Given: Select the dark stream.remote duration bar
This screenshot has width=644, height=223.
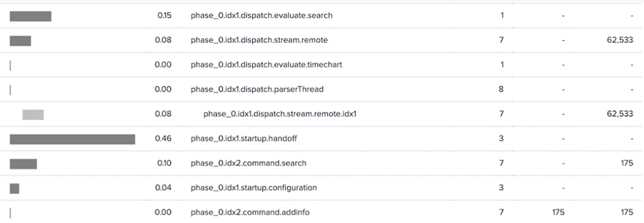Looking at the screenshot, I should click(x=20, y=41).
